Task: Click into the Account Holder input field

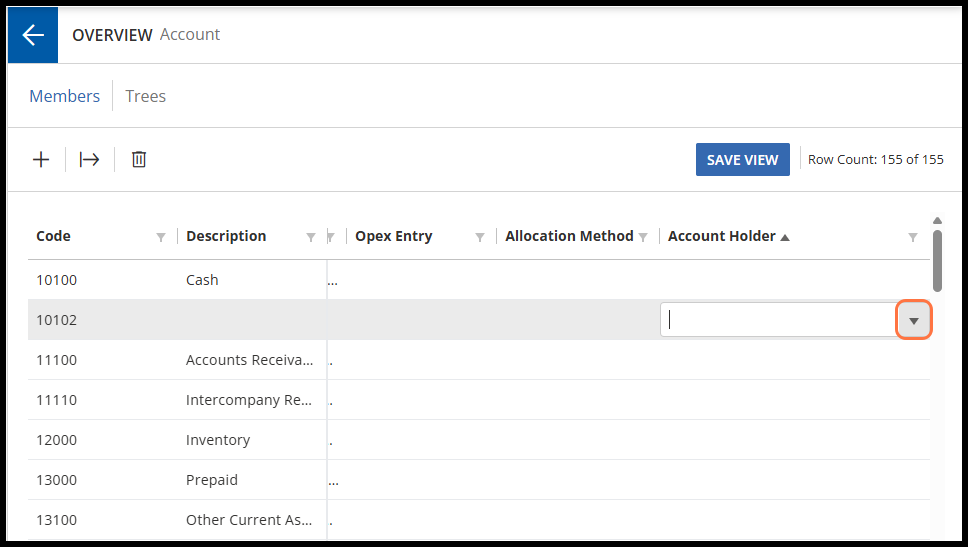Action: [x=778, y=320]
